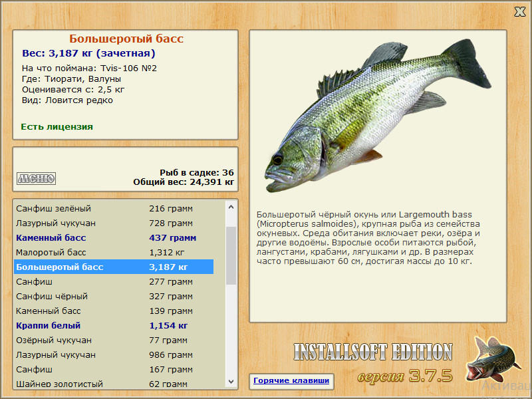
Task: Click the Вес: 3,187 кг (зачетная) line
Action: click(x=88, y=53)
